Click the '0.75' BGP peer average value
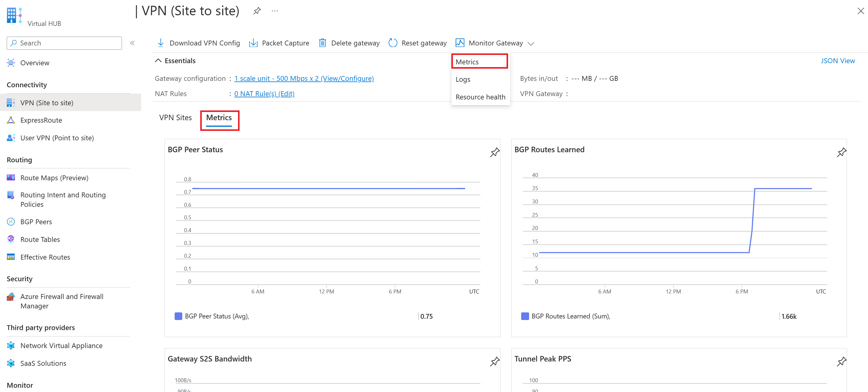The width and height of the screenshot is (868, 392). pyautogui.click(x=426, y=316)
